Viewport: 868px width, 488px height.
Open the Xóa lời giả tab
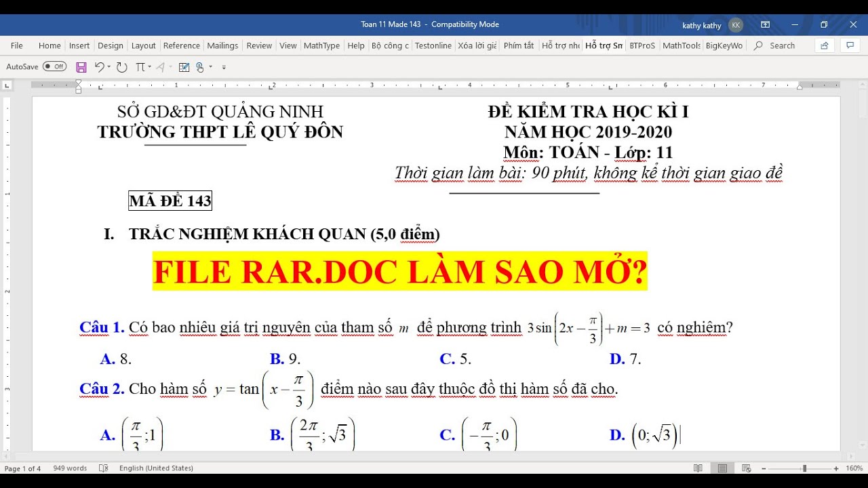click(477, 45)
